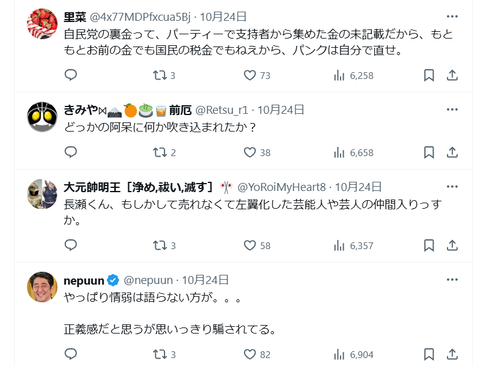Viewport: 480px width, 366px height.
Task: Retweet @Retsu_r1's post
Action: click(x=164, y=152)
